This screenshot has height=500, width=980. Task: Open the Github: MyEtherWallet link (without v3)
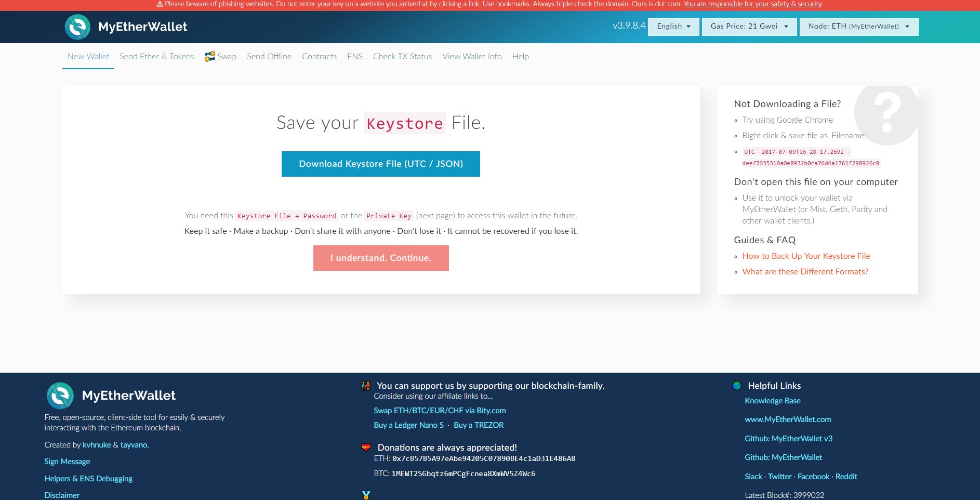(783, 457)
